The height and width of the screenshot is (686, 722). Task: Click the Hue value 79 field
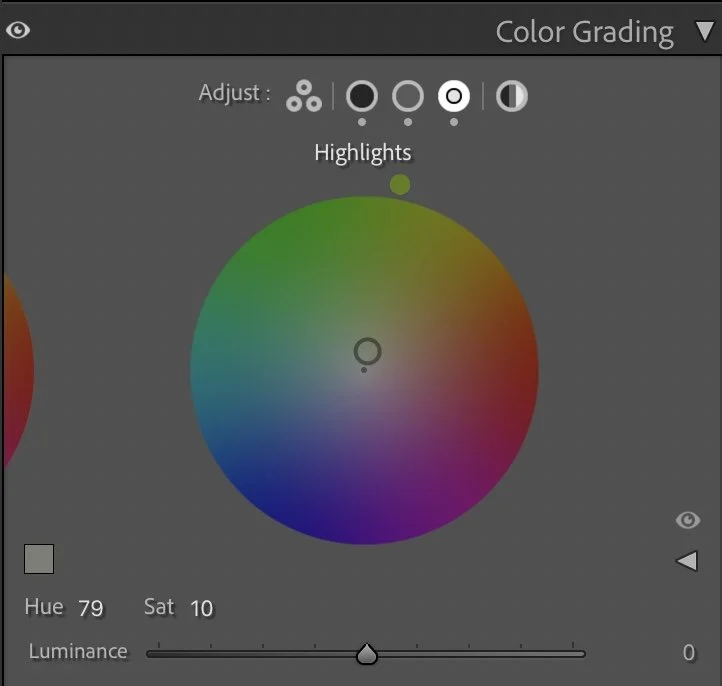tap(91, 608)
